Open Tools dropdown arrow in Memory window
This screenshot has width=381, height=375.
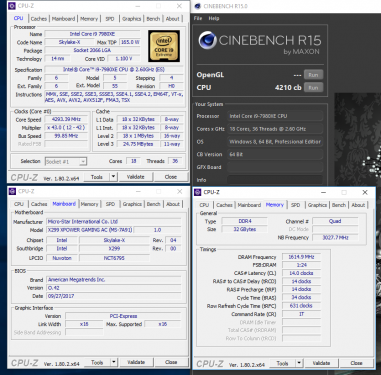pyautogui.click(x=299, y=363)
